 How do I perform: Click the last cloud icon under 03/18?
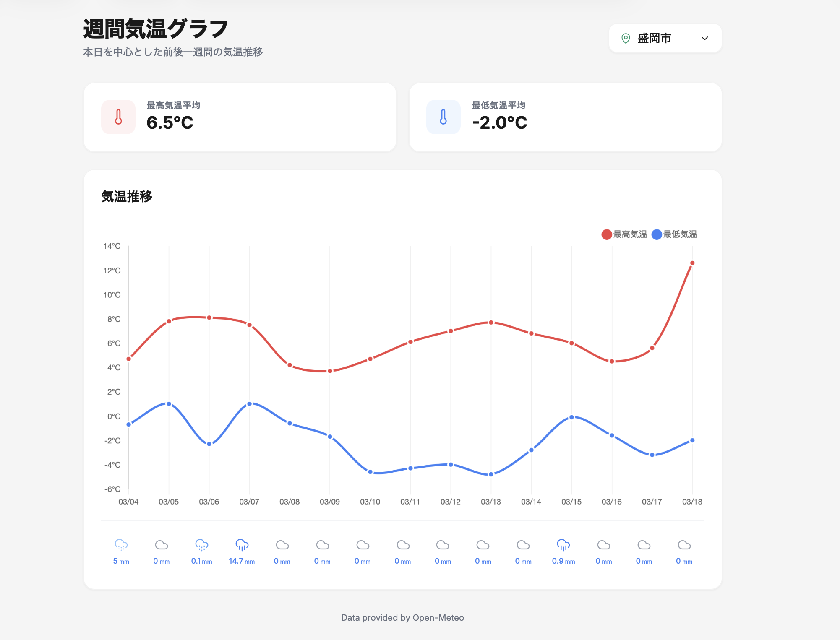pyautogui.click(x=684, y=545)
